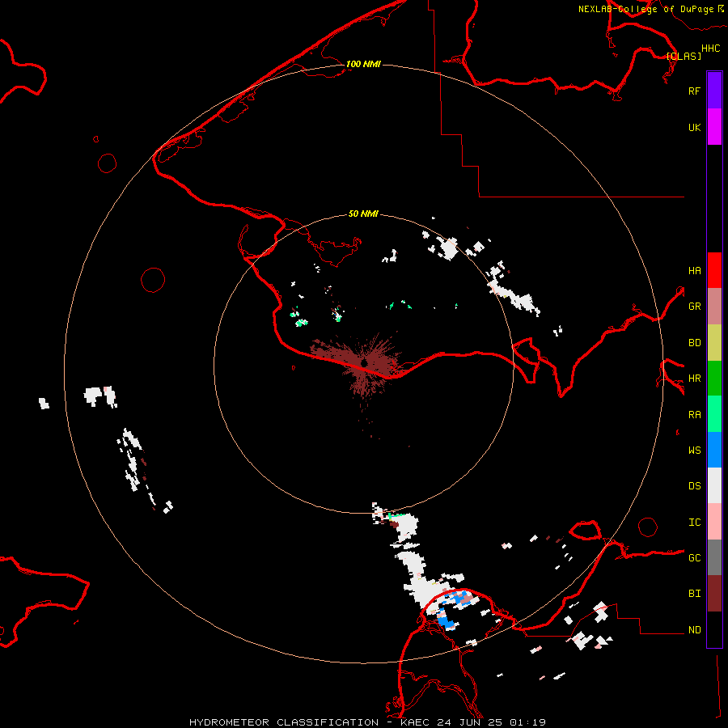The height and width of the screenshot is (728, 728).
Task: Click the "RA" legend label
Action: point(694,415)
